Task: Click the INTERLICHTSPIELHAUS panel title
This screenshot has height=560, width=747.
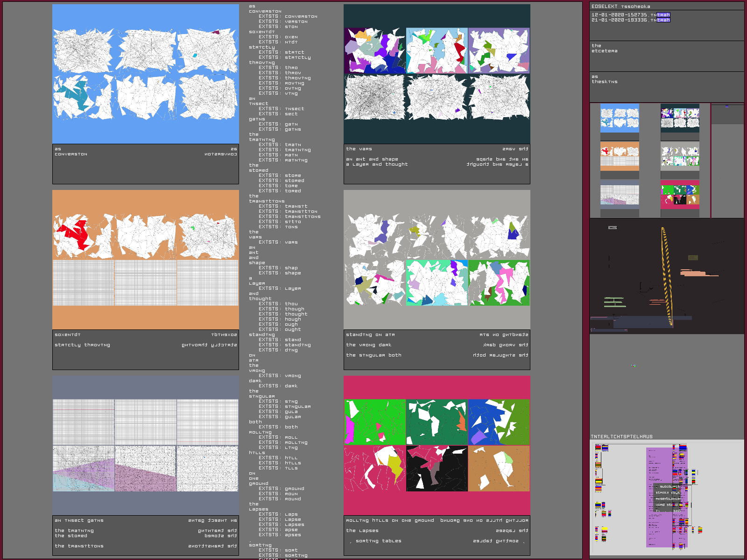Action: coord(621,437)
